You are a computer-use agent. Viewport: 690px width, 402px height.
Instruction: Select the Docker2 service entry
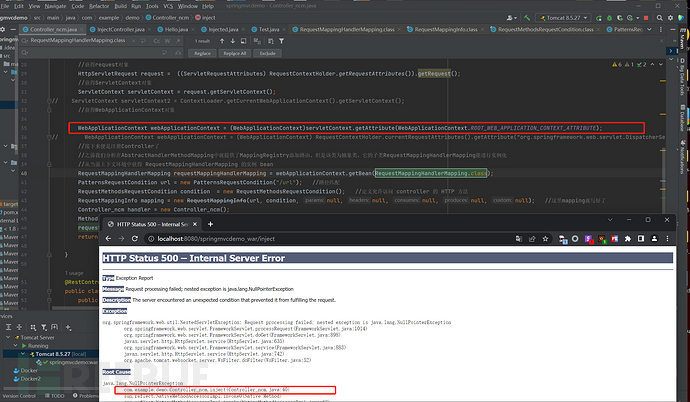click(x=27, y=378)
